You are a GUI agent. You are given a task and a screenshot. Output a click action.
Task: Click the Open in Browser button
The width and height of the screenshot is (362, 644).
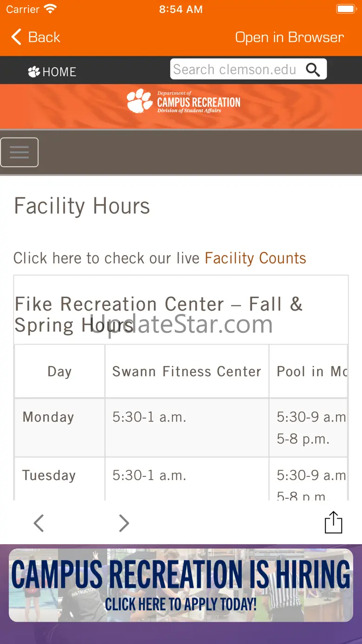289,37
